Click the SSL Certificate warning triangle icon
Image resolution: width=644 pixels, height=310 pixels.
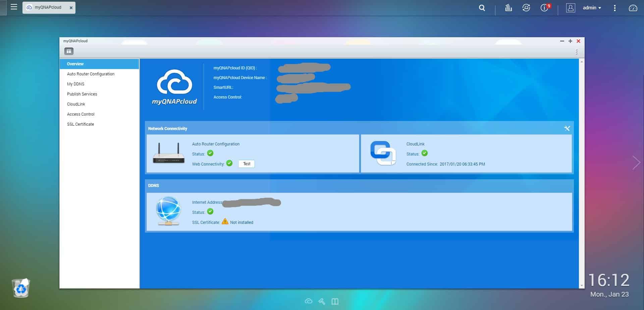(225, 222)
